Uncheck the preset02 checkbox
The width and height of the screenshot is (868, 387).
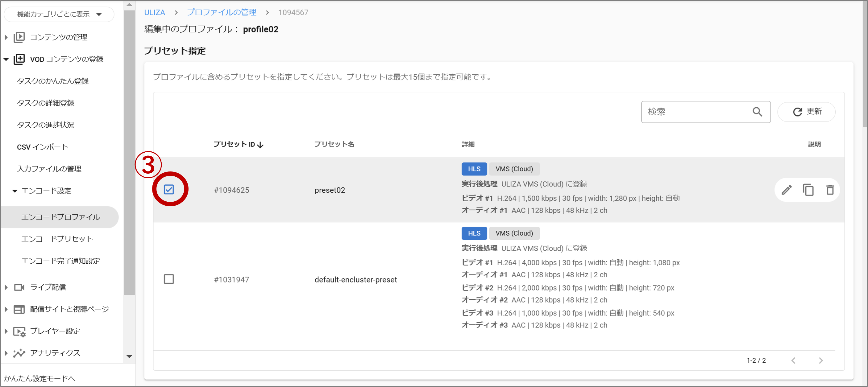point(169,190)
